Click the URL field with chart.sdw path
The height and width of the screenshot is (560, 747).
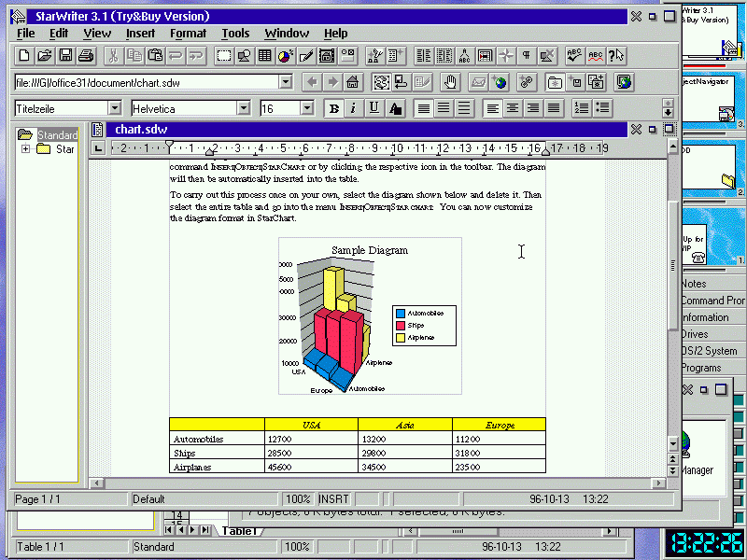click(x=148, y=82)
